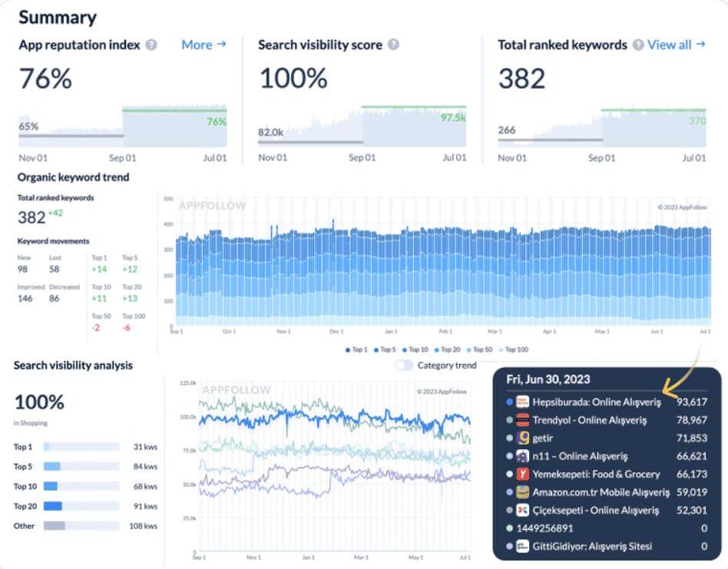Click the getir score 71,853

[692, 438]
